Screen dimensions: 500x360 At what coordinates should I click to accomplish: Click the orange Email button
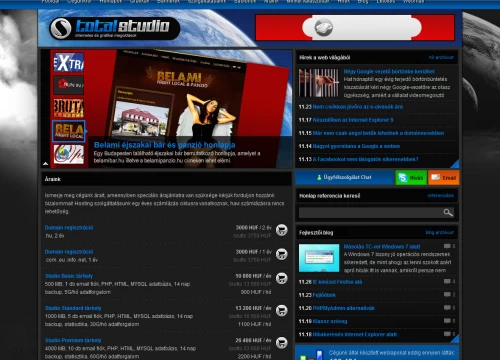444,177
